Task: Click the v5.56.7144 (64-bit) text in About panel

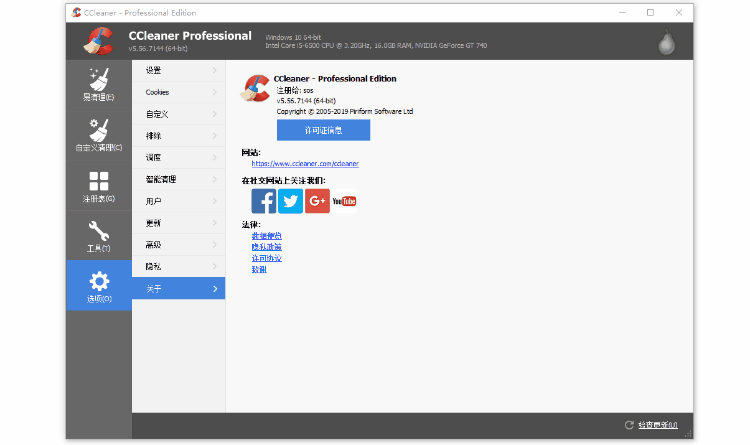Action: coord(306,101)
